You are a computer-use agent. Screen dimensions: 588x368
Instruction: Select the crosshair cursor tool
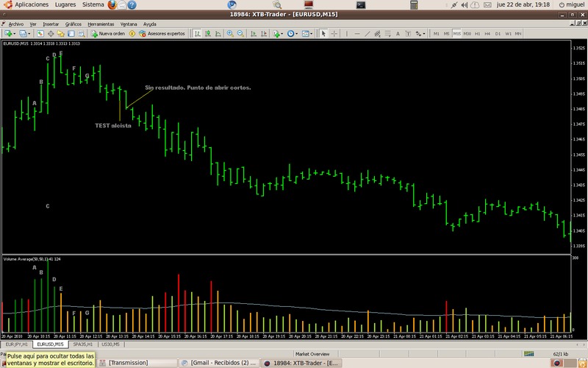334,34
